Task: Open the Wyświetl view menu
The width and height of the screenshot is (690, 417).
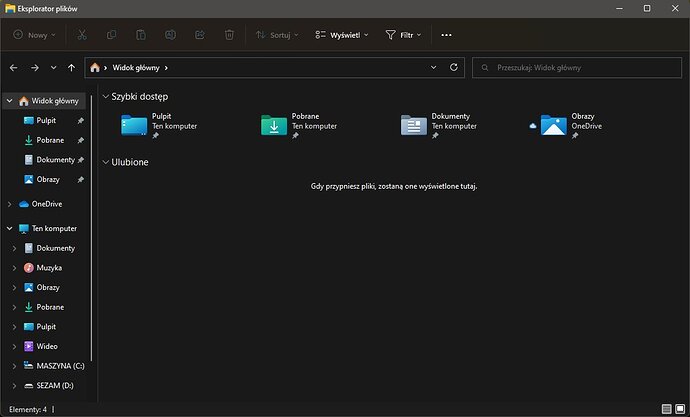Action: click(x=341, y=34)
